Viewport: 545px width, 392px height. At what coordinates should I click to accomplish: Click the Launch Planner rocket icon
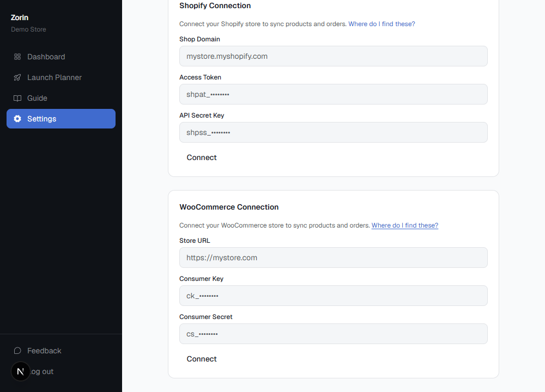click(x=17, y=77)
